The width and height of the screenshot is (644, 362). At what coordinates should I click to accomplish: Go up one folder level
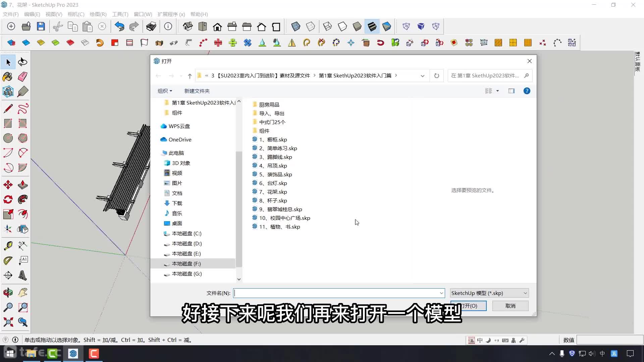[190, 76]
